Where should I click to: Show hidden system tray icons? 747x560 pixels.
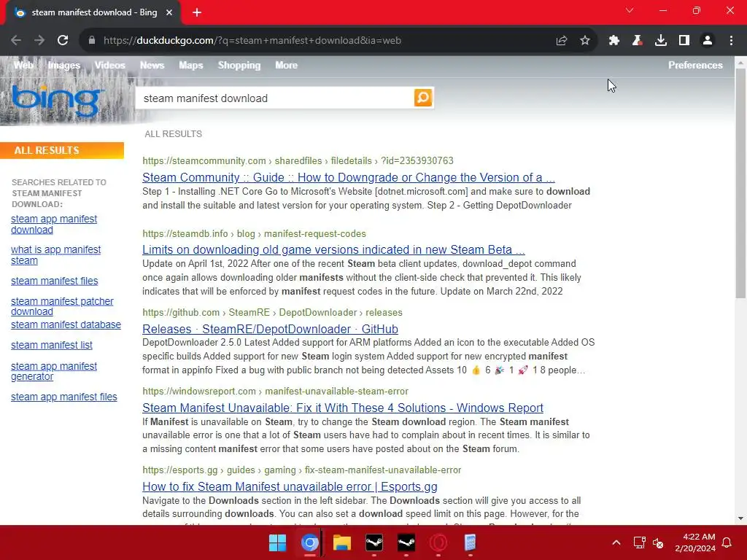616,542
